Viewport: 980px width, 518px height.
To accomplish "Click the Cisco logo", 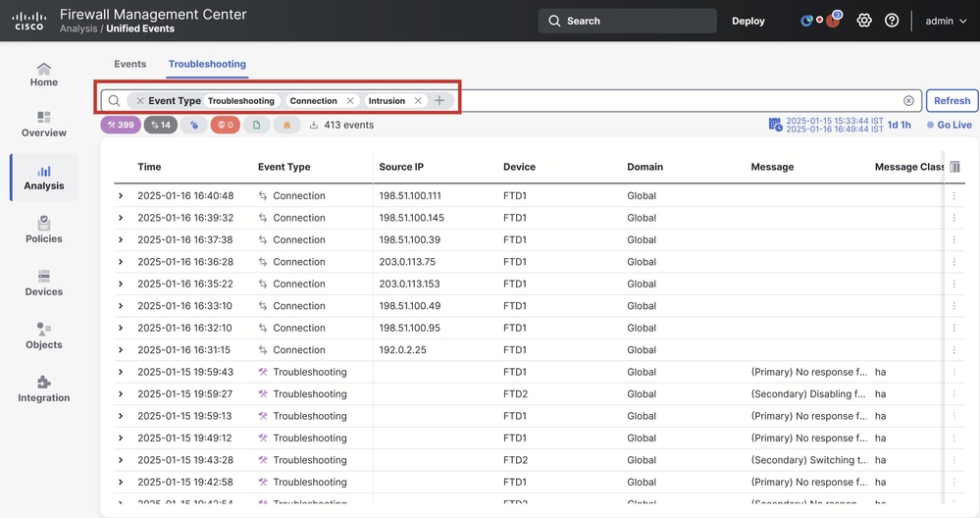I will 28,22.
